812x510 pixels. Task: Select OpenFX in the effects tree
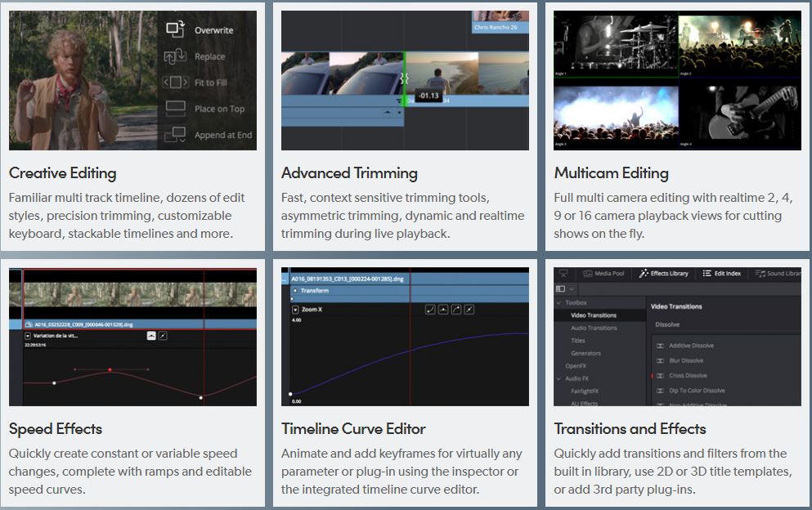point(576,366)
